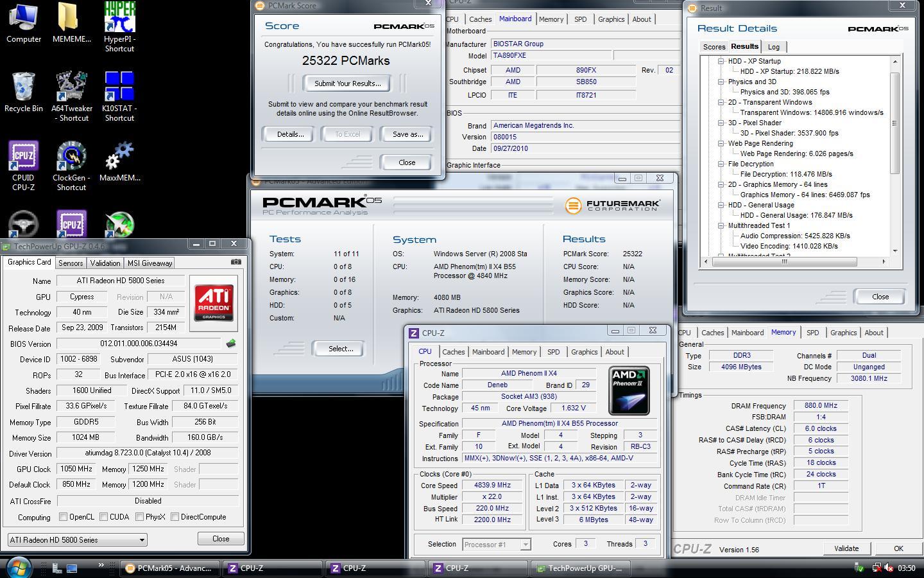Viewport: 924px width, 578px height.
Task: Open the Computer desktop icon
Action: [24, 22]
